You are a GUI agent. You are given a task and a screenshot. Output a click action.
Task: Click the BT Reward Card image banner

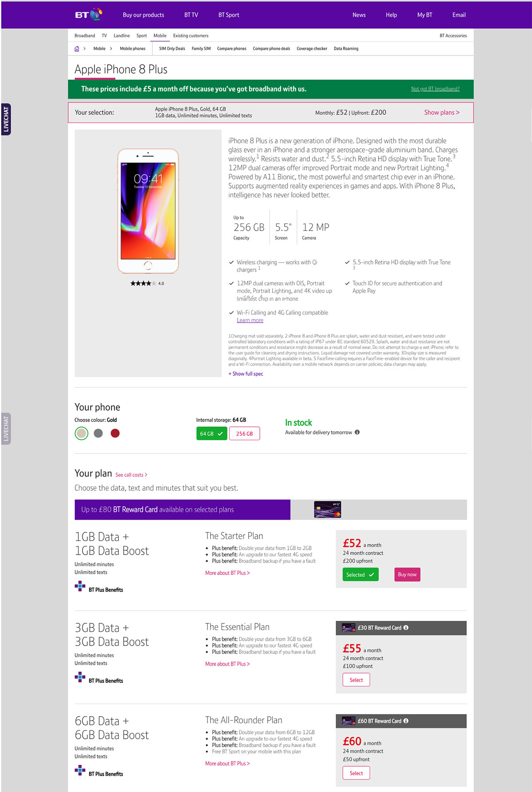328,509
